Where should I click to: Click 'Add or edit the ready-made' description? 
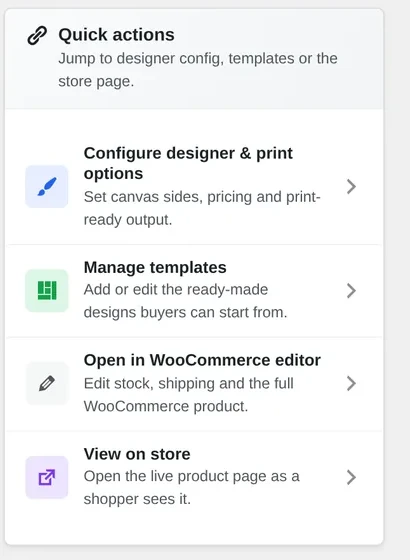click(x=185, y=301)
